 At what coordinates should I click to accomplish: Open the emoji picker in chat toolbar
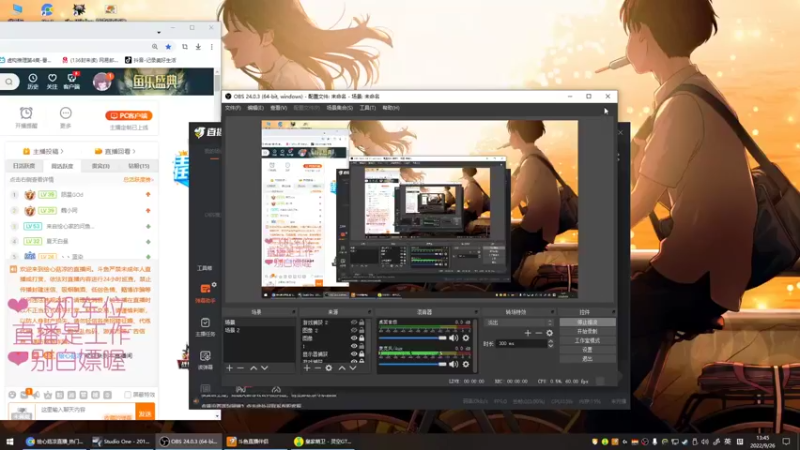pyautogui.click(x=12, y=395)
